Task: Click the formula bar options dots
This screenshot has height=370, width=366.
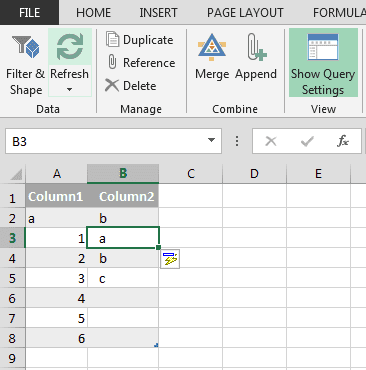Action: tap(237, 141)
